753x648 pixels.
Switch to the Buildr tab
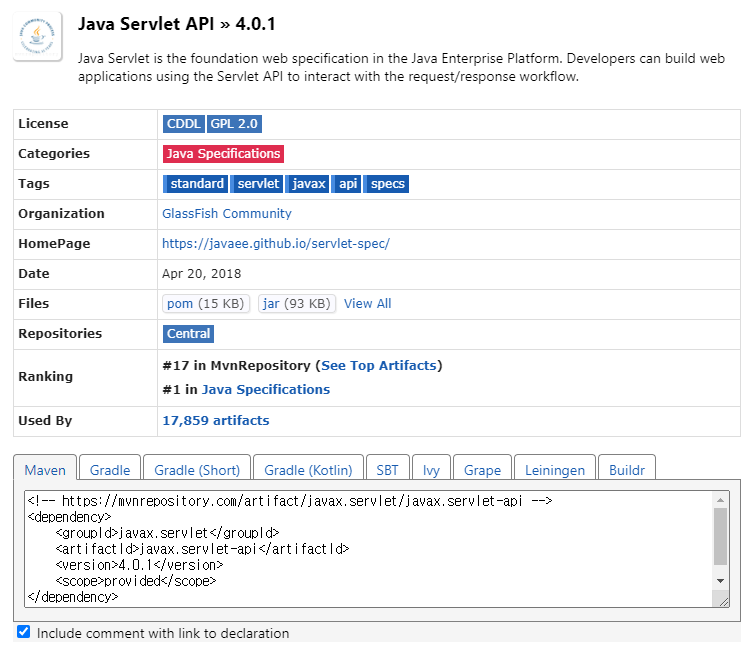[627, 469]
